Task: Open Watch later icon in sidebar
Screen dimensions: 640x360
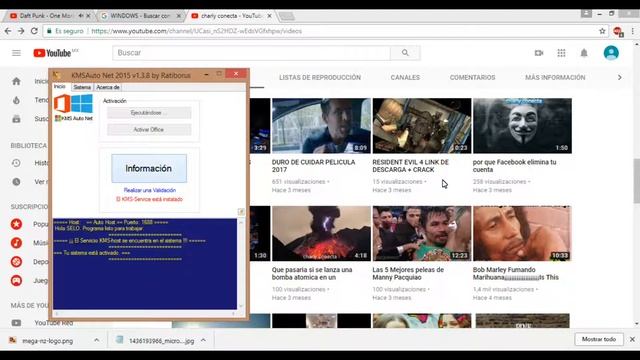Action: tap(16, 182)
